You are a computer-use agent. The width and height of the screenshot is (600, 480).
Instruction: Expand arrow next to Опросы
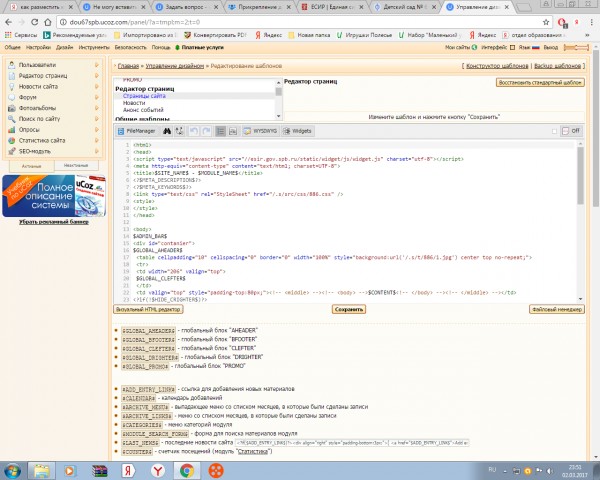click(97, 129)
